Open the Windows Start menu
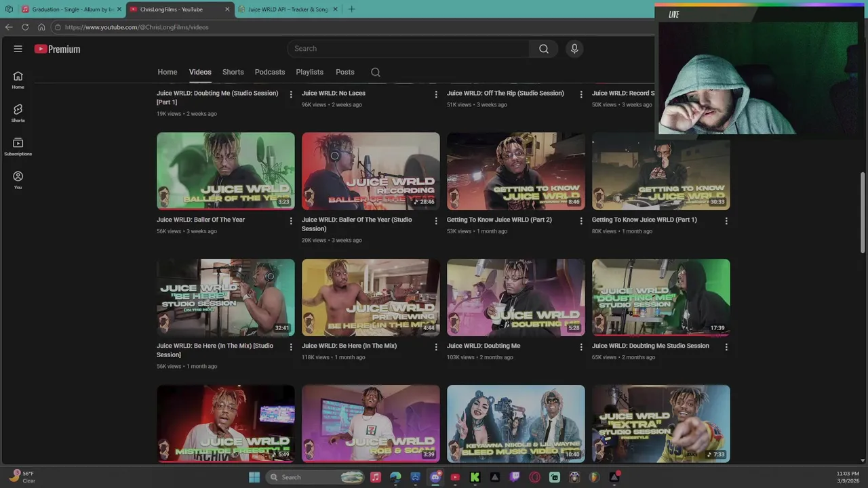Screen dimensions: 868x488 [254, 477]
